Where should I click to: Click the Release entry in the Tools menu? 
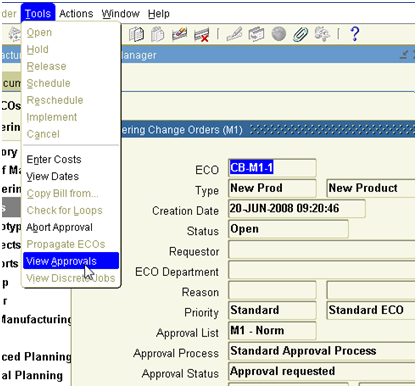(71, 66)
